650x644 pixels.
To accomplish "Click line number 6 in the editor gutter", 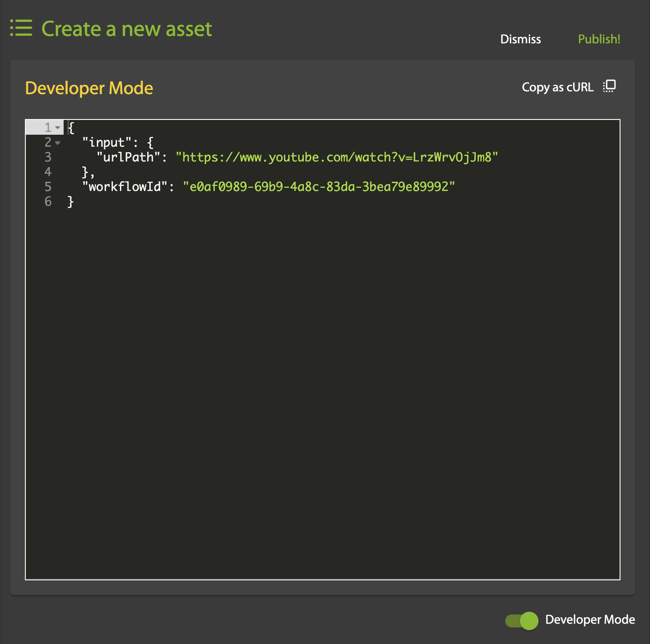I will [x=48, y=202].
